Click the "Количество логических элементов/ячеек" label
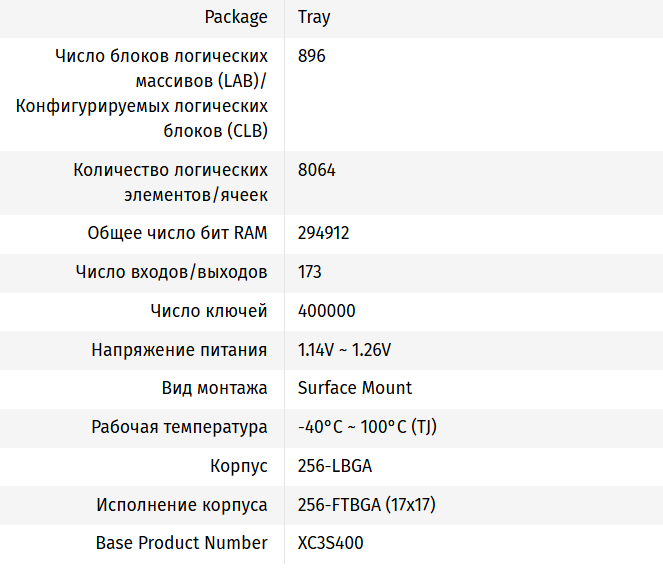Image resolution: width=663 pixels, height=568 pixels. [171, 182]
